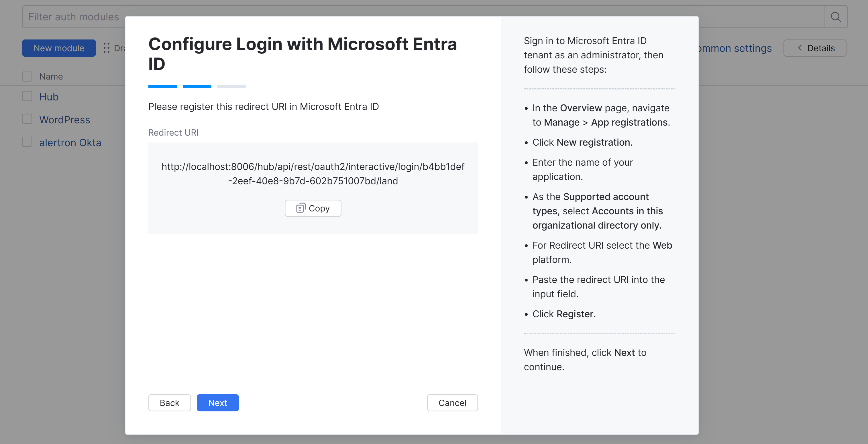Open the alertron Okta module link
Screen dimensions: 868x444
click(x=70, y=143)
